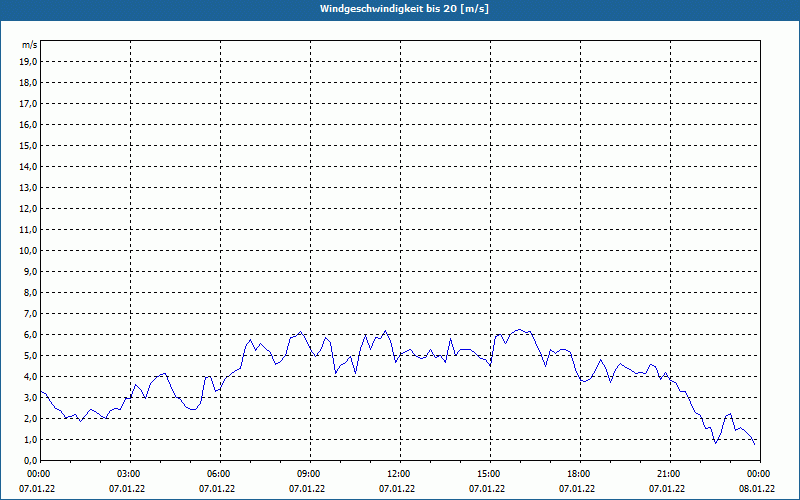The image size is (800, 500).
Task: Click the "2,0" y-axis label
Action: pyautogui.click(x=30, y=418)
